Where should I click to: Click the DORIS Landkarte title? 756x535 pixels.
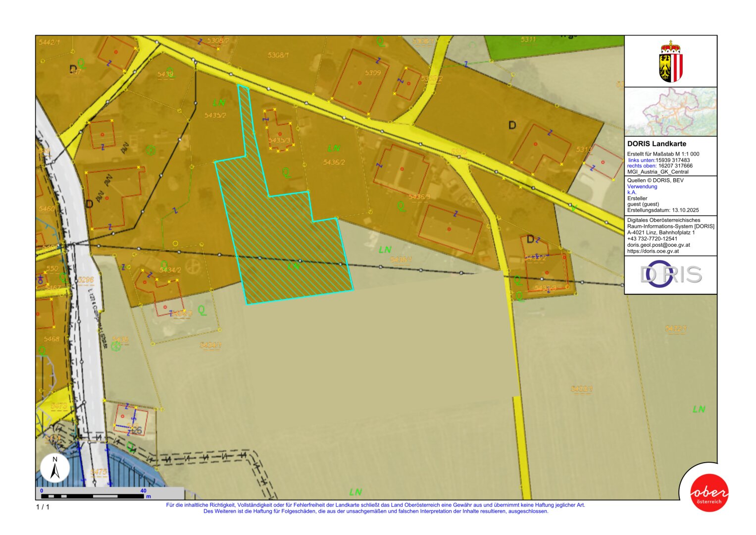click(656, 144)
